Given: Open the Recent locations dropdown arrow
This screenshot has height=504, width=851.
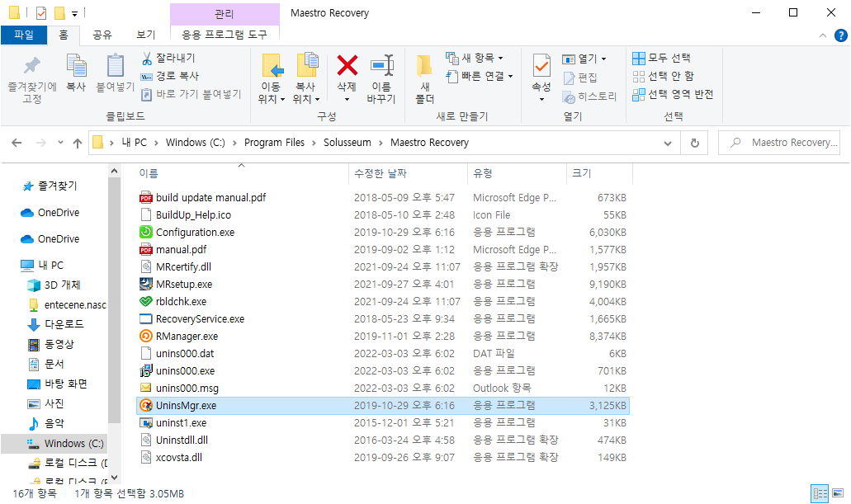Looking at the screenshot, I should pyautogui.click(x=60, y=143).
